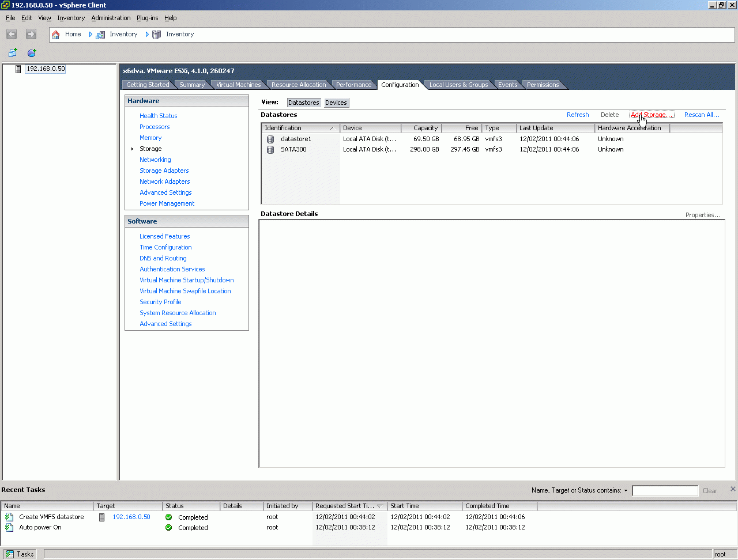
Task: Open DNS and Routing settings
Action: pyautogui.click(x=163, y=258)
